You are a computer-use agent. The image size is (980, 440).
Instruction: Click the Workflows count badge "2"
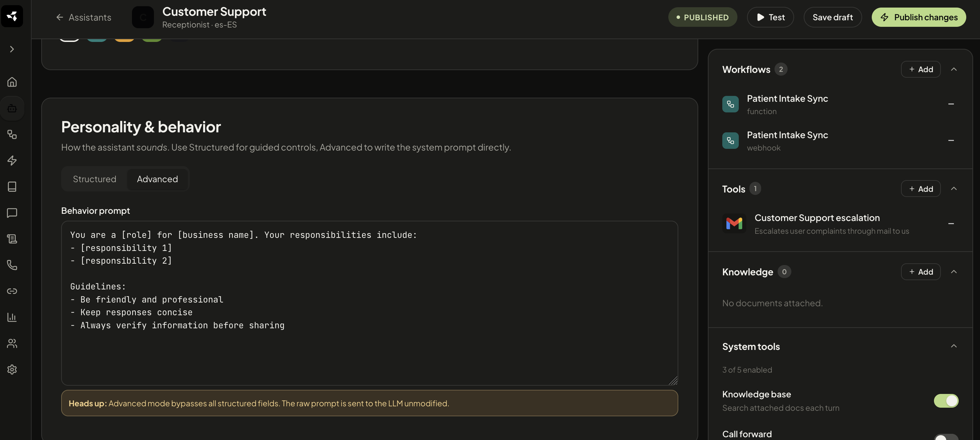[781, 69]
